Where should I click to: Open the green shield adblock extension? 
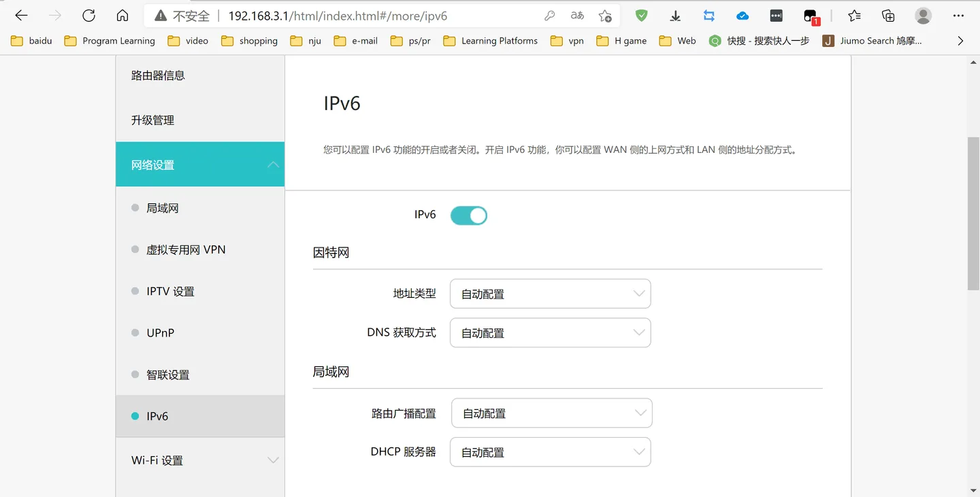641,16
